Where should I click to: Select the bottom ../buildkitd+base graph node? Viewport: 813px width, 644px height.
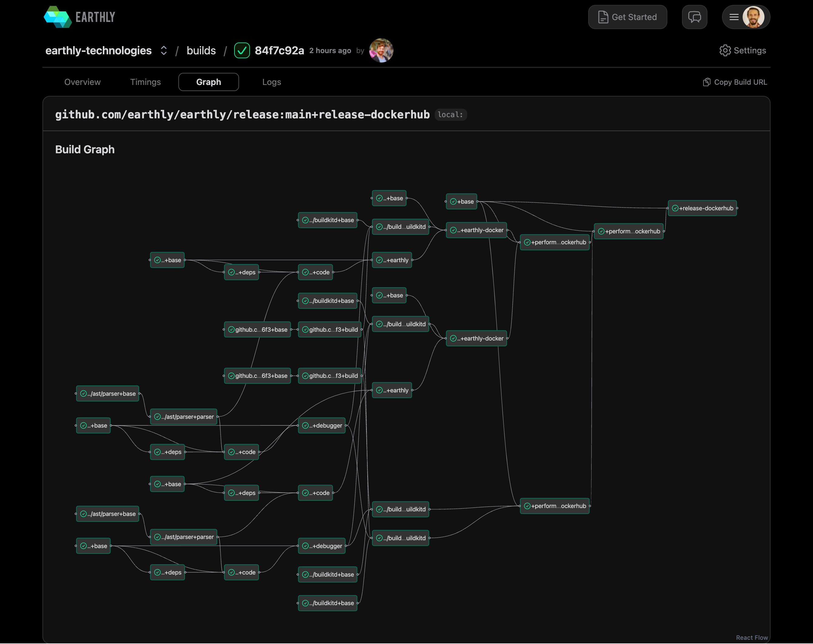328,603
